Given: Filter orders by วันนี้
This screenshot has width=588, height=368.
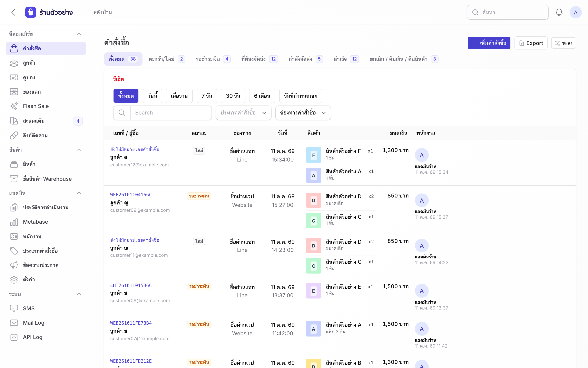Looking at the screenshot, I should point(152,96).
